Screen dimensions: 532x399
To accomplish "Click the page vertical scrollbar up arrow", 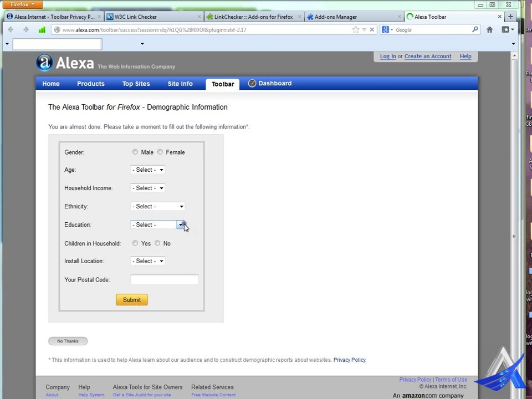I will [x=514, y=55].
